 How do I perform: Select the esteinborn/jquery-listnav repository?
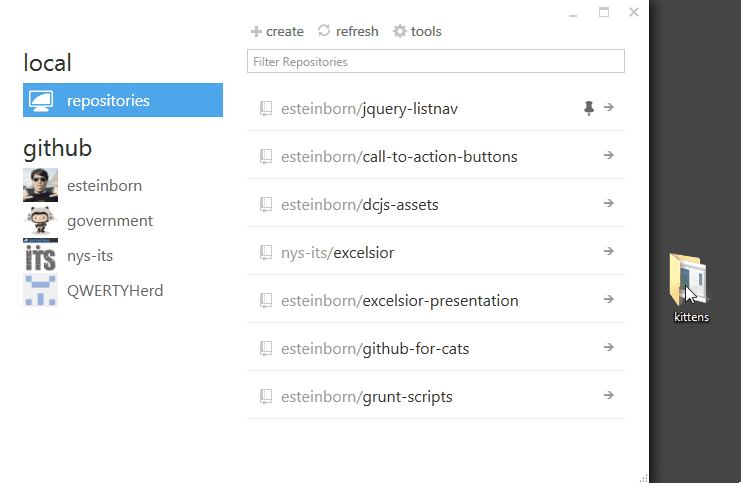click(436, 108)
